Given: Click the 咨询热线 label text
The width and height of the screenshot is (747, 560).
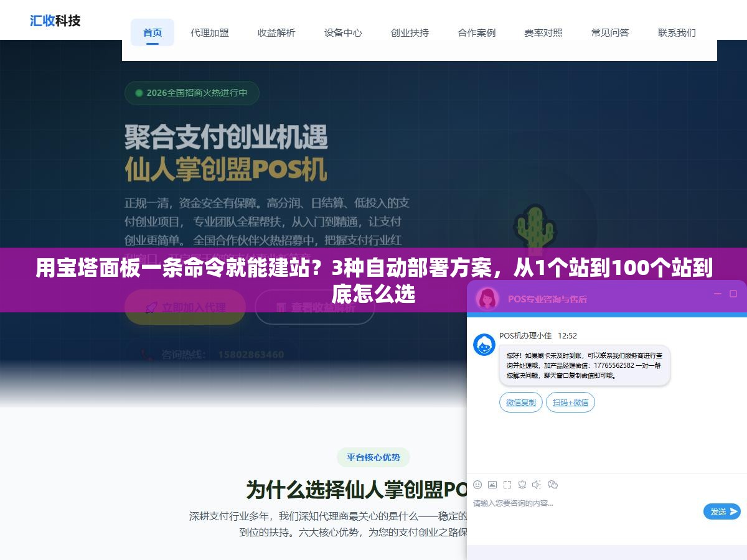Looking at the screenshot, I should [184, 355].
